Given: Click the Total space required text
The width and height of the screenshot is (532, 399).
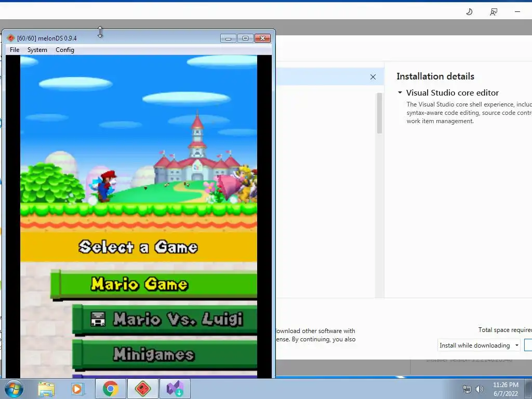Looking at the screenshot, I should click(x=505, y=330).
